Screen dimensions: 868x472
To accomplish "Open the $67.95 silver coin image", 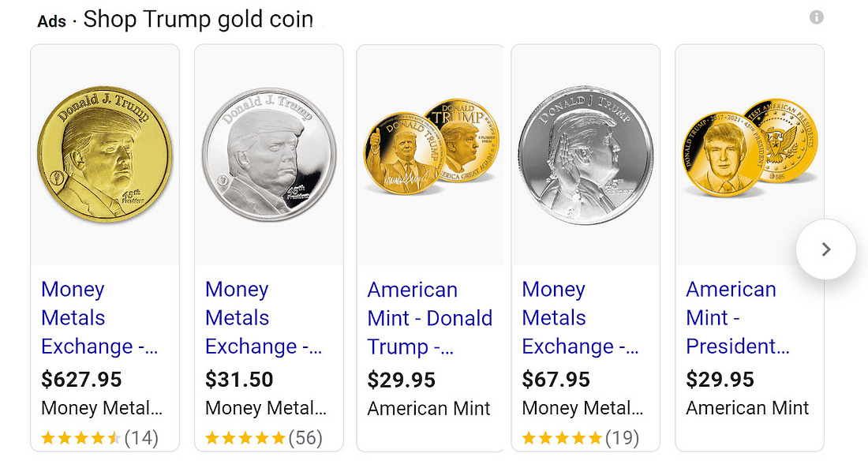I will tap(586, 155).
